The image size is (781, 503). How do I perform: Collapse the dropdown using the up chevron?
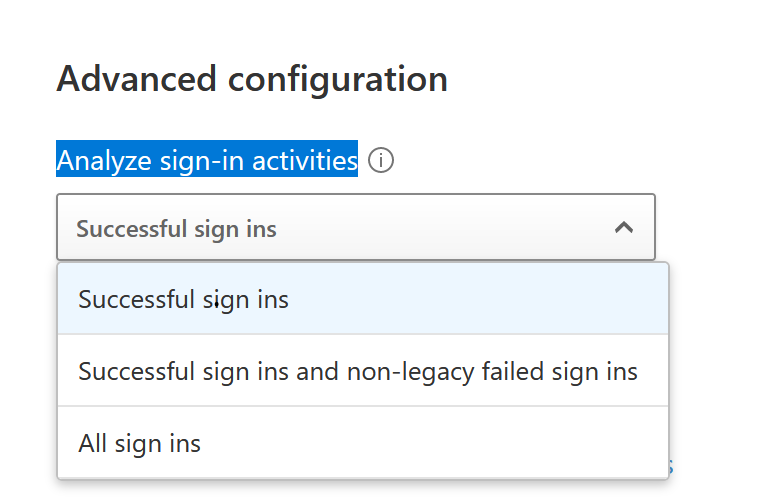pos(624,228)
